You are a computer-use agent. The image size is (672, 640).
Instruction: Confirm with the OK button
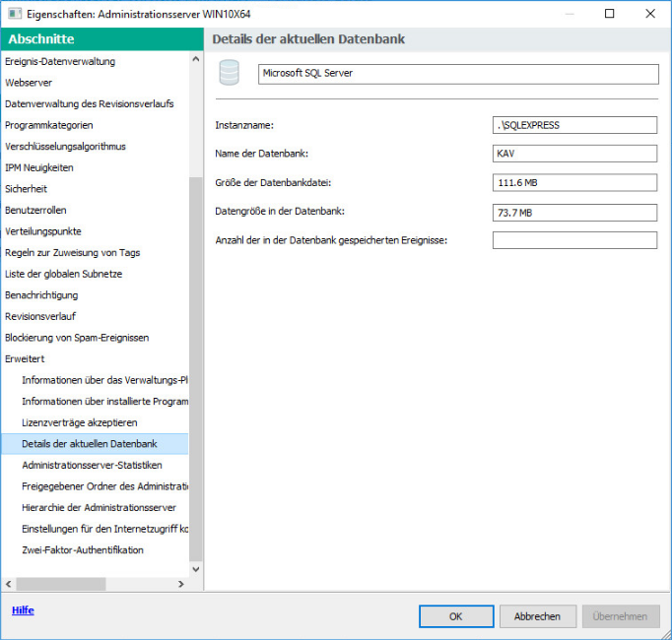tap(456, 616)
